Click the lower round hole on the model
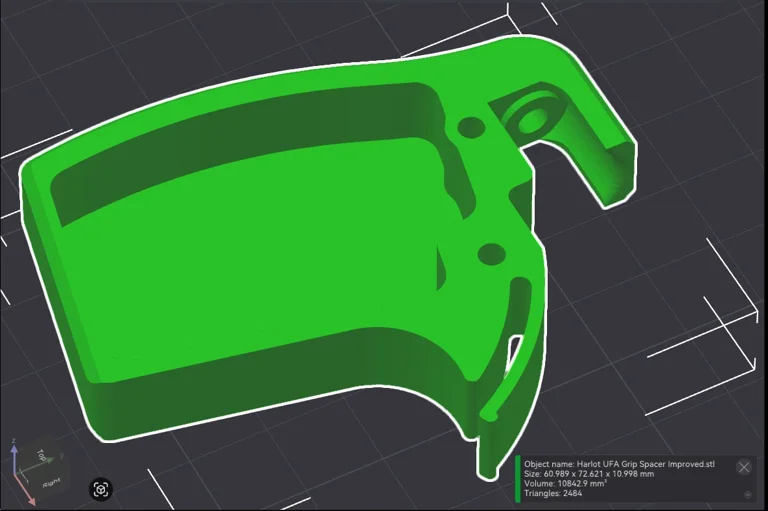This screenshot has width=768, height=511. tap(490, 254)
